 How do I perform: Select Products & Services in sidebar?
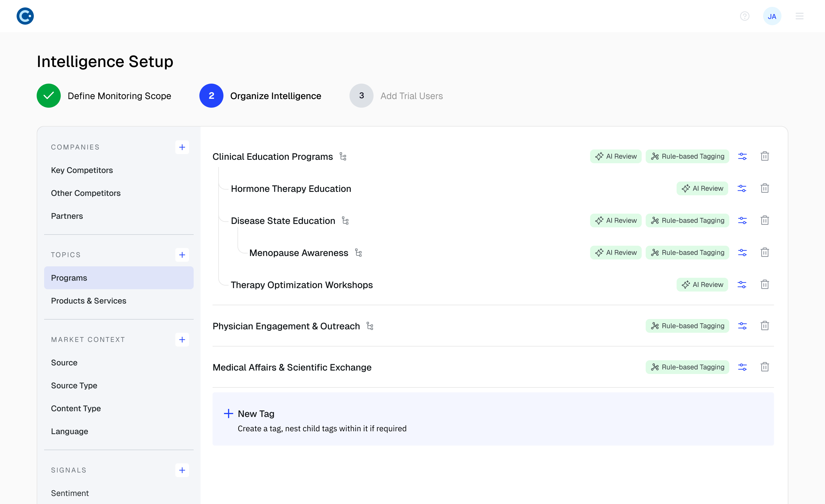click(119, 301)
